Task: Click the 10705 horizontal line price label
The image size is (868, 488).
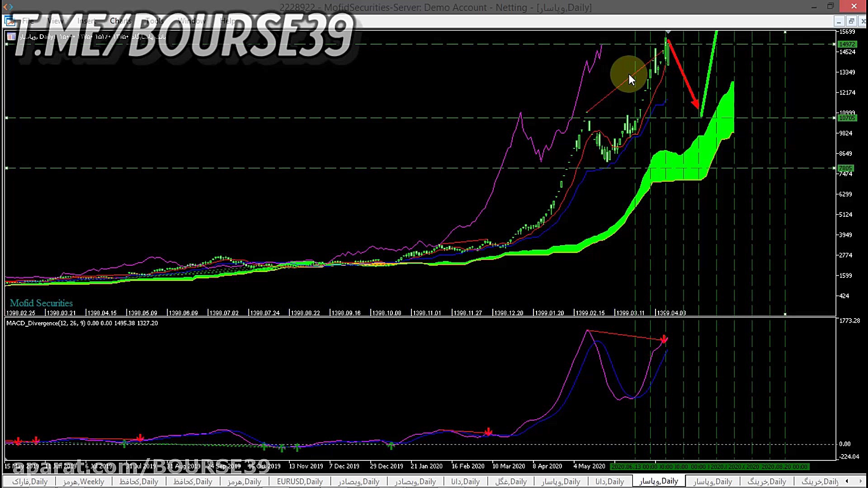Action: pyautogui.click(x=846, y=118)
